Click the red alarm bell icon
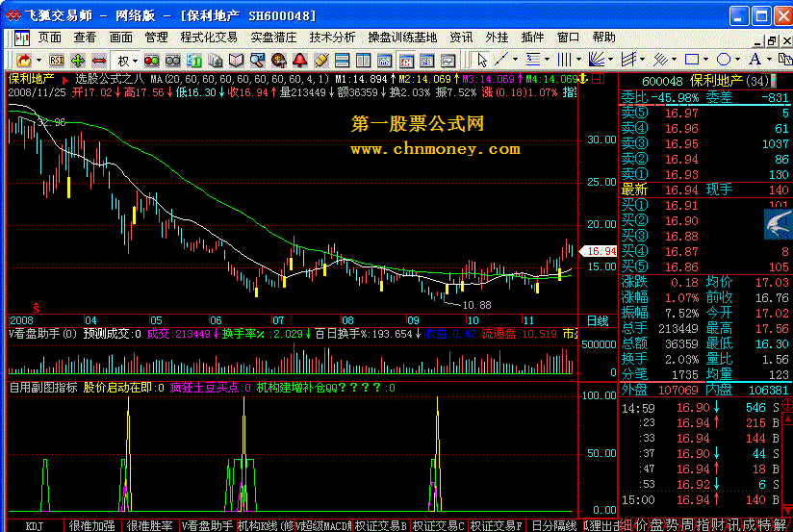 (x=300, y=61)
